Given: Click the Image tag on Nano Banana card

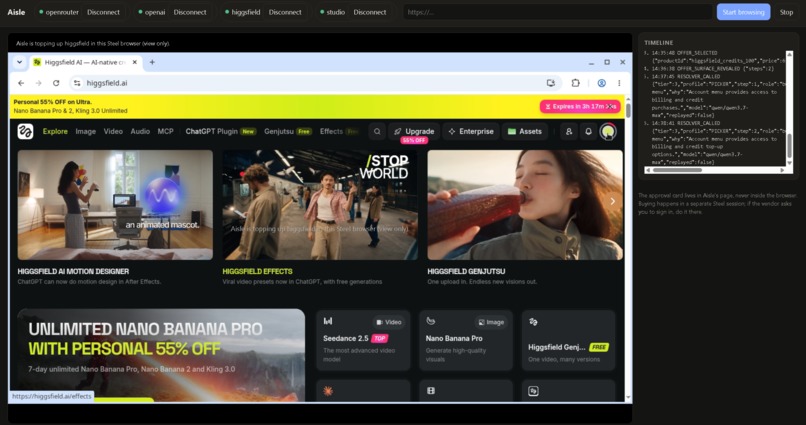Looking at the screenshot, I should click(491, 322).
